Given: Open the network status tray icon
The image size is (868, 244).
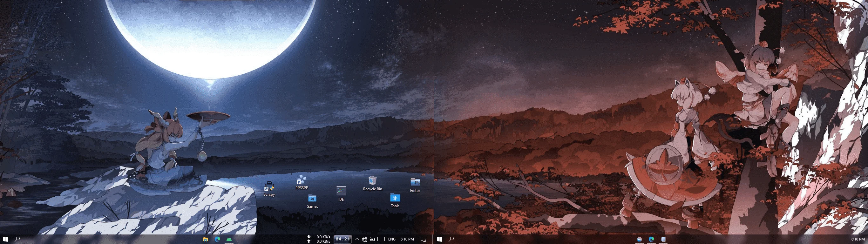Looking at the screenshot, I should [x=365, y=239].
